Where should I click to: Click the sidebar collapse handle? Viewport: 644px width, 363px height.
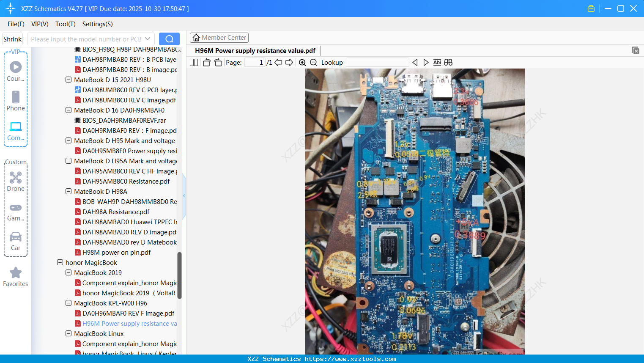click(x=184, y=195)
